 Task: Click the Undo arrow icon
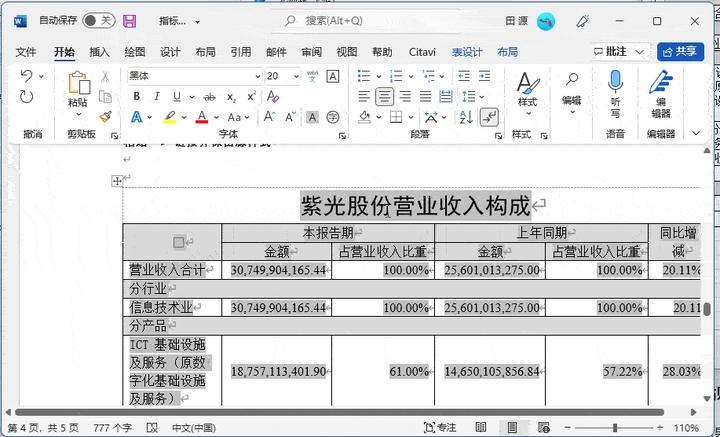(x=27, y=76)
